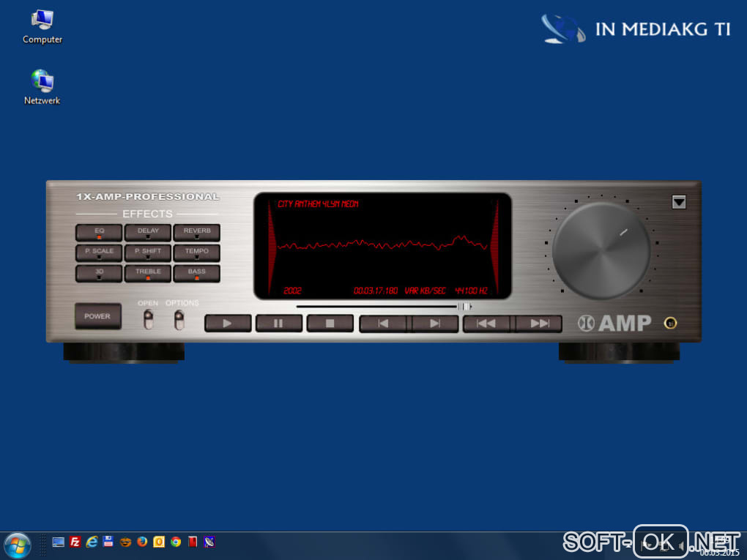Click the satellite dish taskbar icon
Screen dimensions: 747x560
[x=209, y=542]
